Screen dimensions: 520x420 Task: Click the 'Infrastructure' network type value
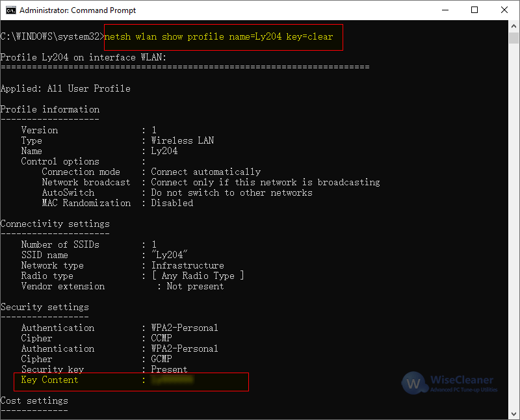pyautogui.click(x=188, y=265)
